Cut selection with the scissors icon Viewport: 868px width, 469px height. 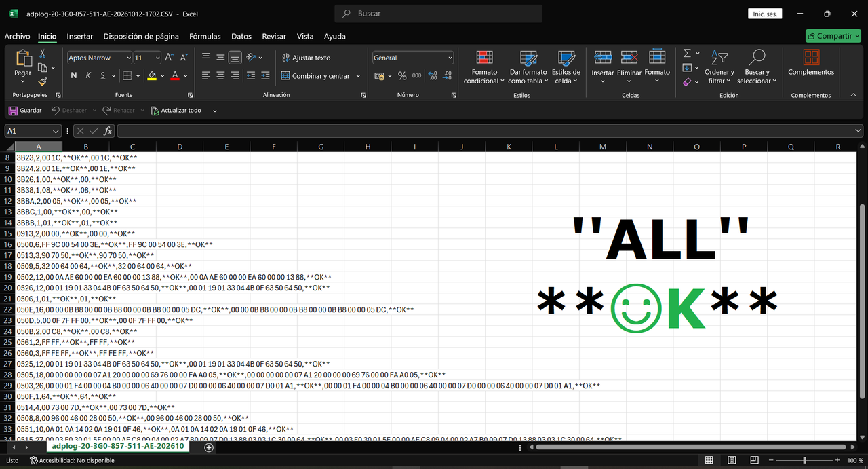click(42, 54)
